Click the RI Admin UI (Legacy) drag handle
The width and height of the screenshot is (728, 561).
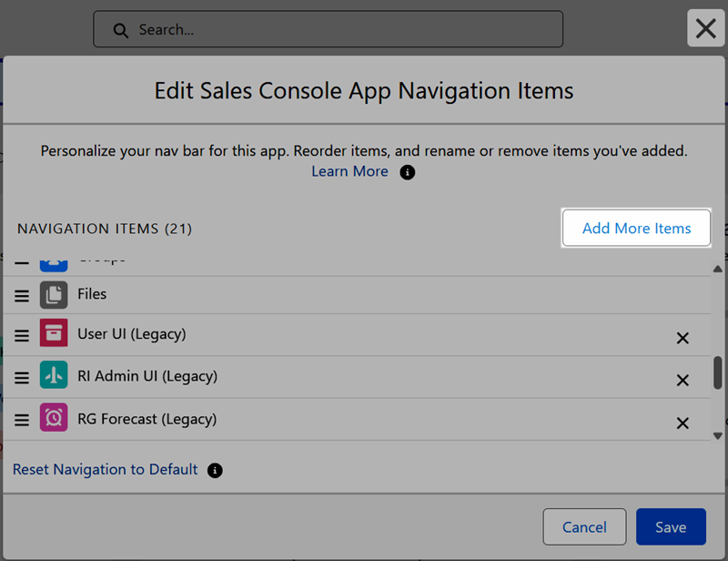point(21,377)
